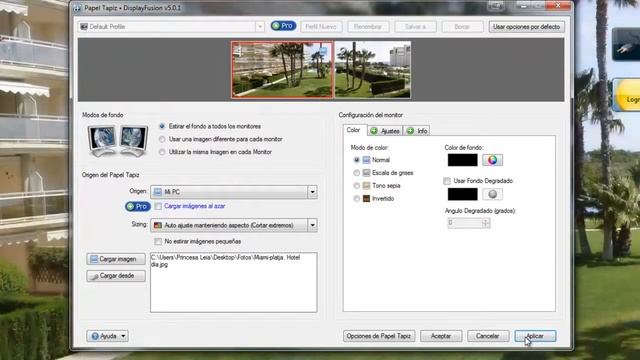The width and height of the screenshot is (640, 360).
Task: Click the green plus icon on Ajustes tab
Action: pos(374,131)
